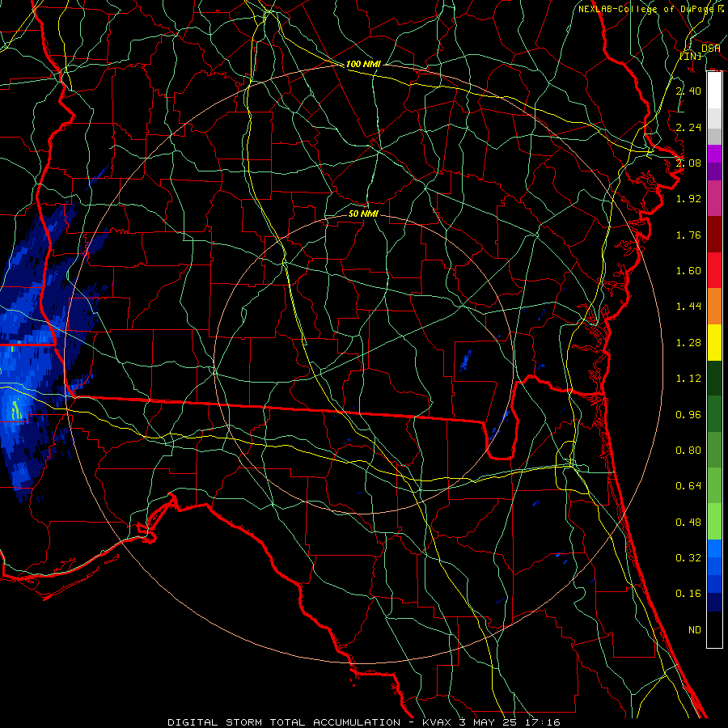Image resolution: width=728 pixels, height=728 pixels.
Task: Click the ND legend label
Action: 695,630
